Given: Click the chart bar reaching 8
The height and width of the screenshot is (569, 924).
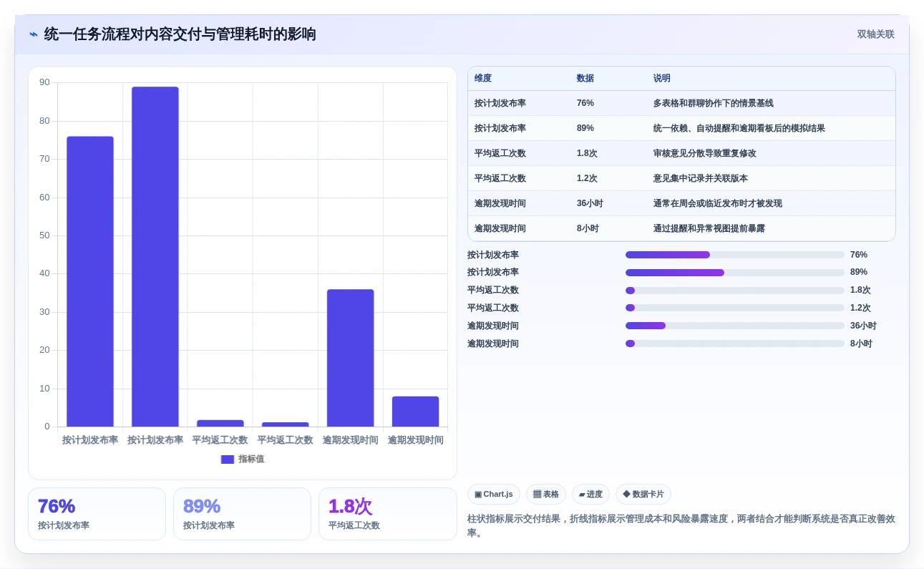Looking at the screenshot, I should point(415,412).
